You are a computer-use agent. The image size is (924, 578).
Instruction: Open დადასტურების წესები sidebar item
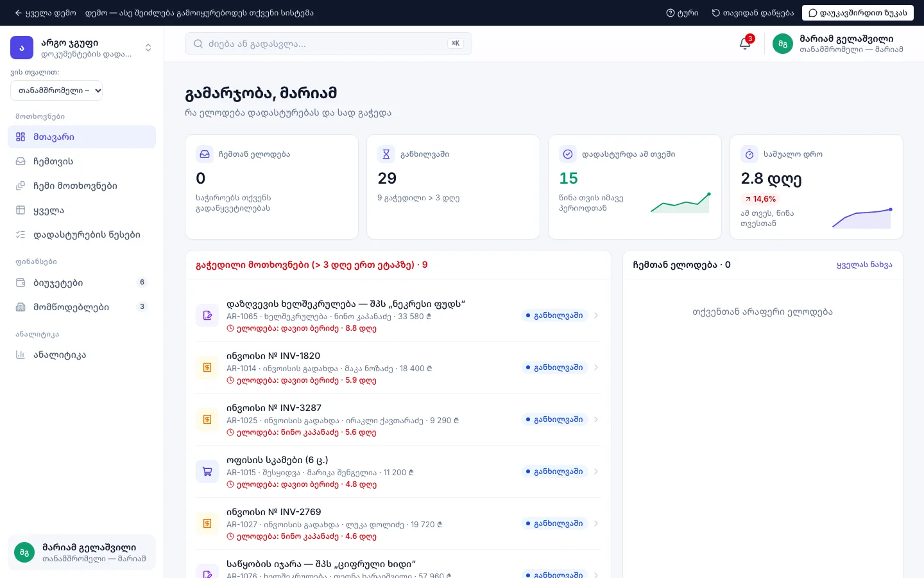[81, 234]
